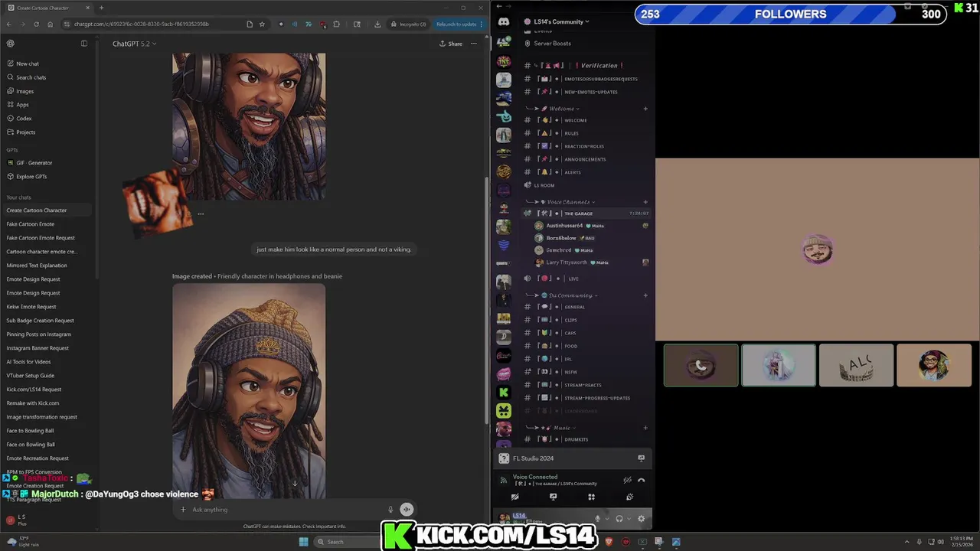Open GIF Generator GPT
The height and width of the screenshot is (551, 980).
47,163
